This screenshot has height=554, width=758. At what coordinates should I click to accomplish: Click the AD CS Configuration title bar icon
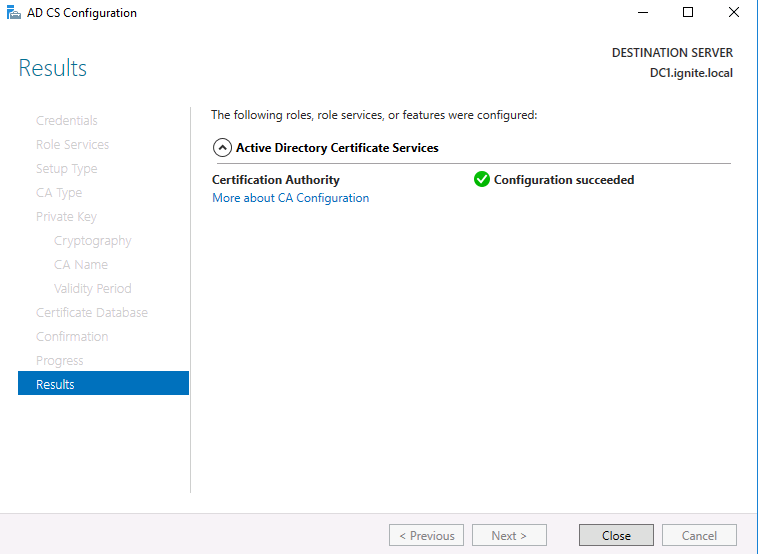click(14, 13)
